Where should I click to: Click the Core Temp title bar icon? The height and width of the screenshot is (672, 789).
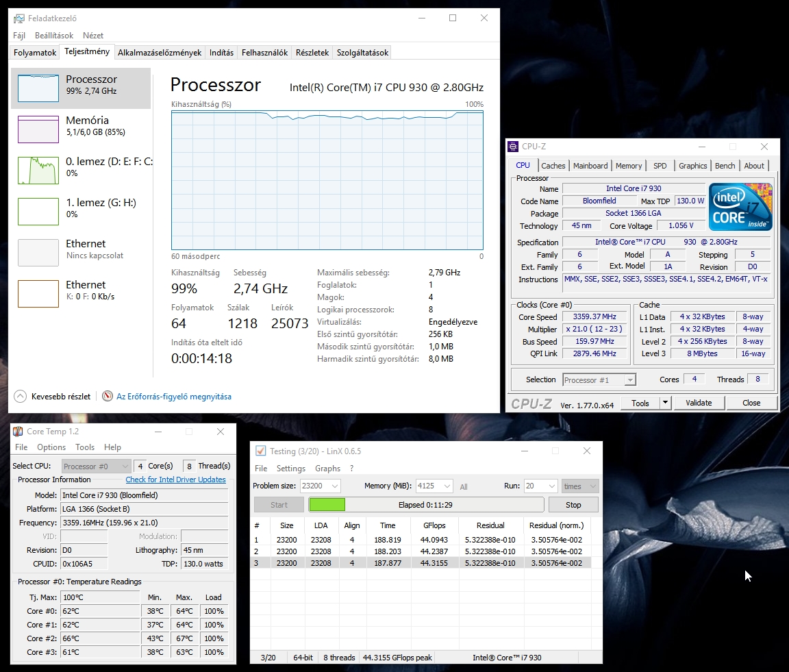click(18, 432)
